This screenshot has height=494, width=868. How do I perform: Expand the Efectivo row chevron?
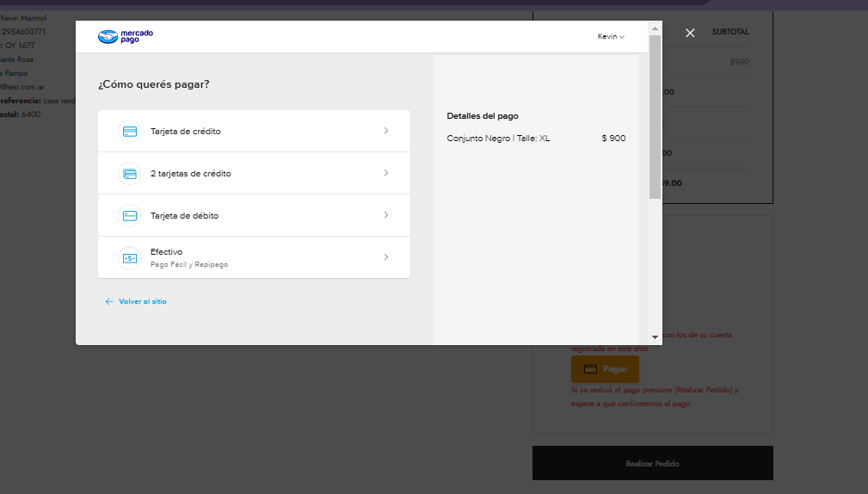pos(386,257)
